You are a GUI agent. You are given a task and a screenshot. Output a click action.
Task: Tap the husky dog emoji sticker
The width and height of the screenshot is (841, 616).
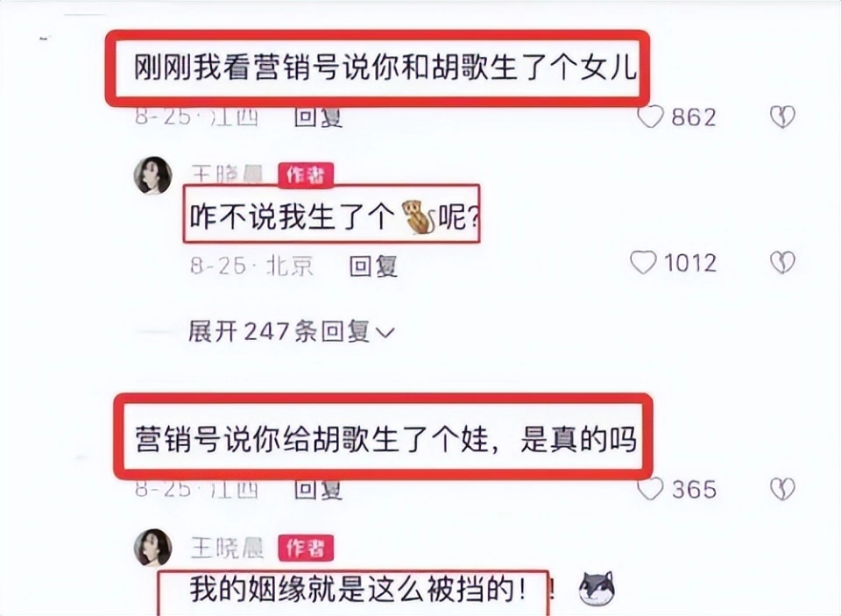[597, 589]
